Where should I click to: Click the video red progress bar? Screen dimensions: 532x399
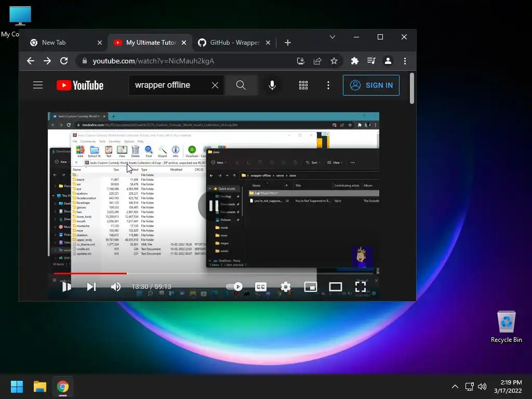(90, 273)
